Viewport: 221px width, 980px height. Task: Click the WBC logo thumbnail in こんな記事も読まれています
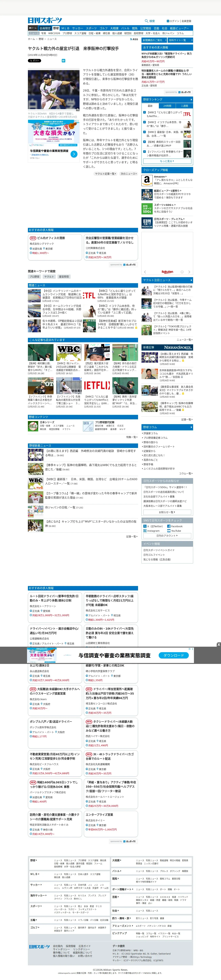69,353
